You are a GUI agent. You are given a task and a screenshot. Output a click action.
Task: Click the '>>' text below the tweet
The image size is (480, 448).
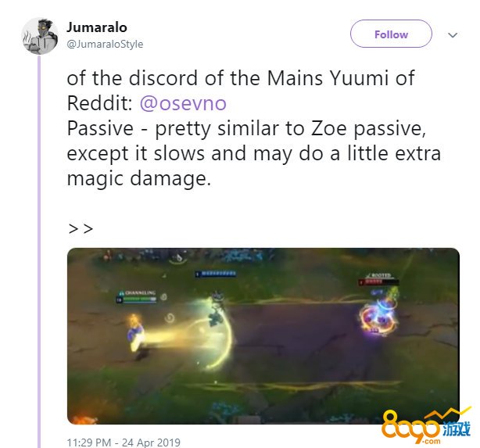pos(81,228)
